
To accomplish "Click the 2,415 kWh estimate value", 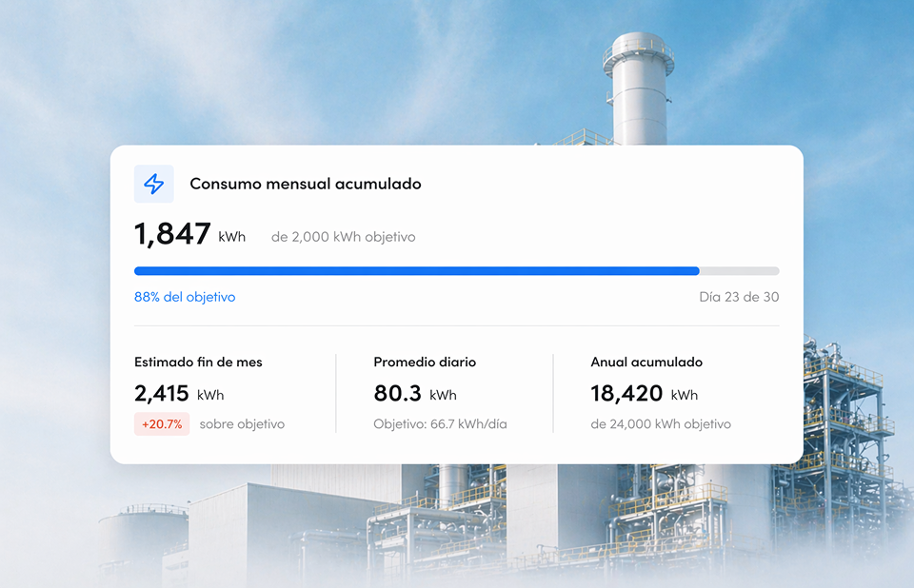I will coord(179,393).
